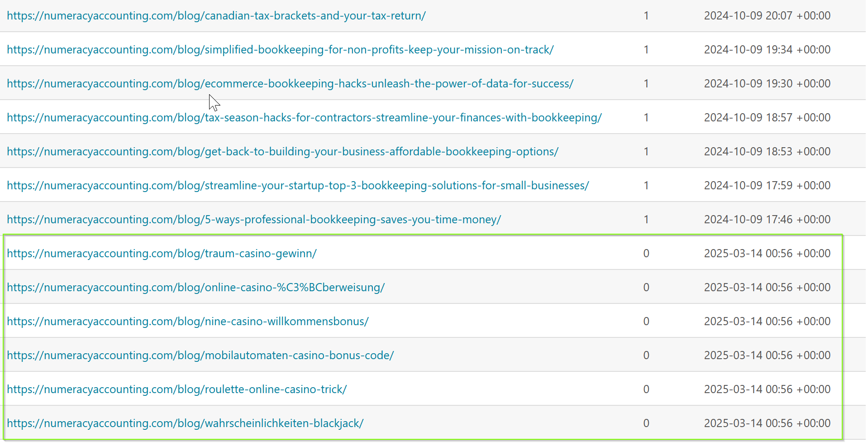The image size is (868, 447).
Task: Select the 2024-10-09 17:59 date cell
Action: [767, 186]
